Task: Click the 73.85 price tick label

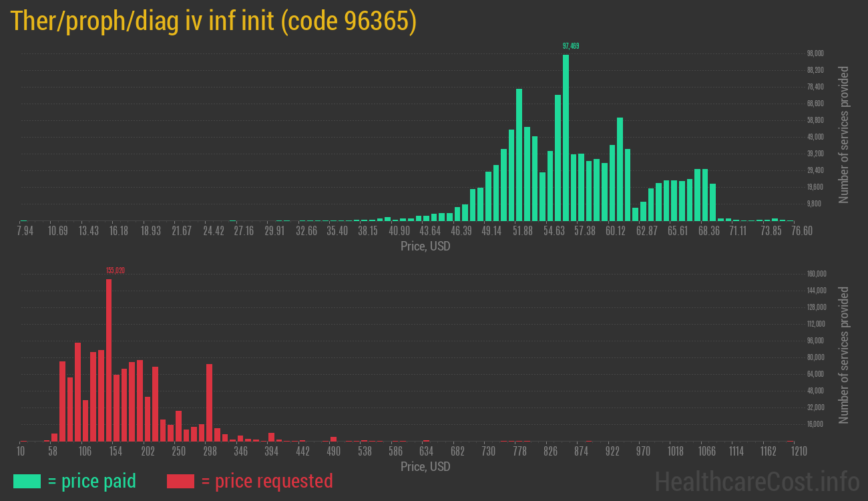Action: [771, 231]
